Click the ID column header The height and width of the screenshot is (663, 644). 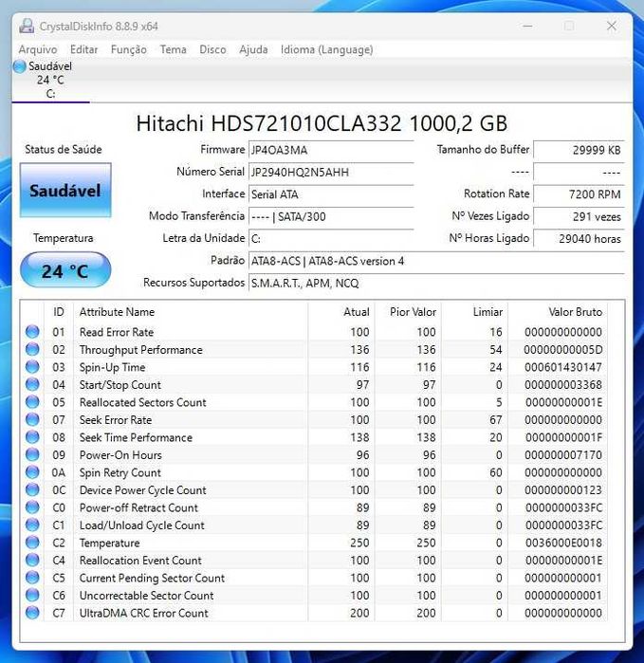pyautogui.click(x=59, y=312)
